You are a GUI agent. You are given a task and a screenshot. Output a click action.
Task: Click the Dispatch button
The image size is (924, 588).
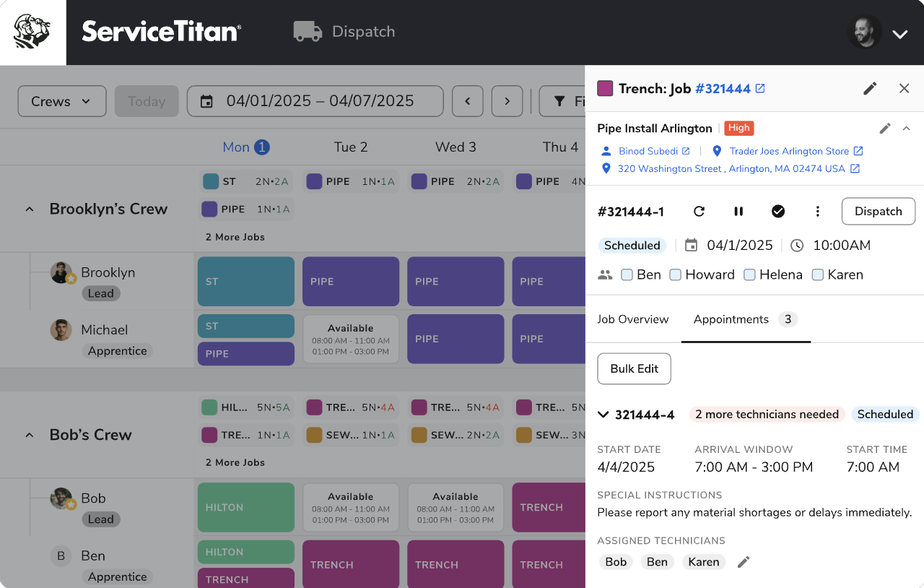tap(879, 212)
